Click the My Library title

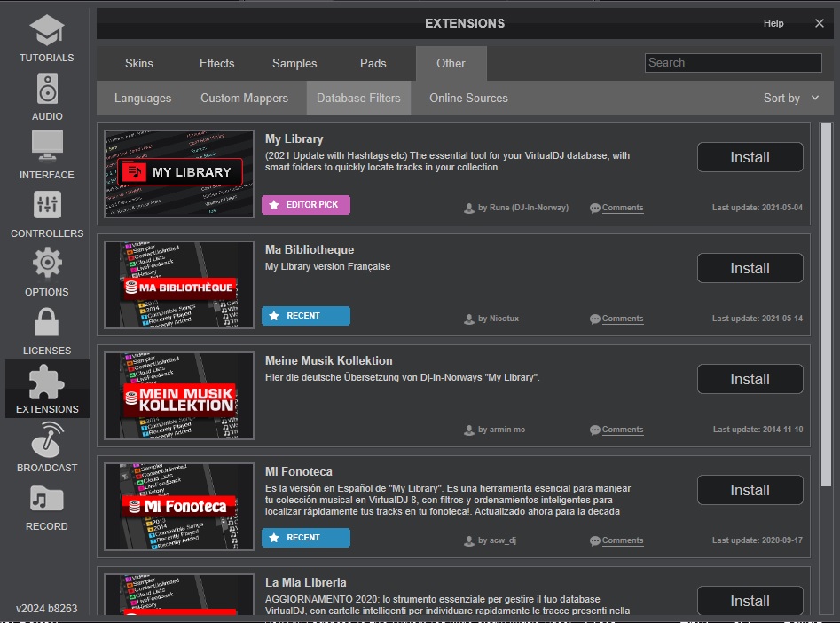click(294, 138)
